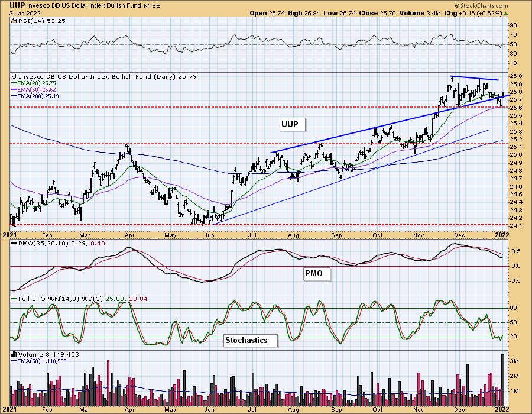Click the NYSE exchange label in header
Screen dimensions: 532x414
(153, 5)
